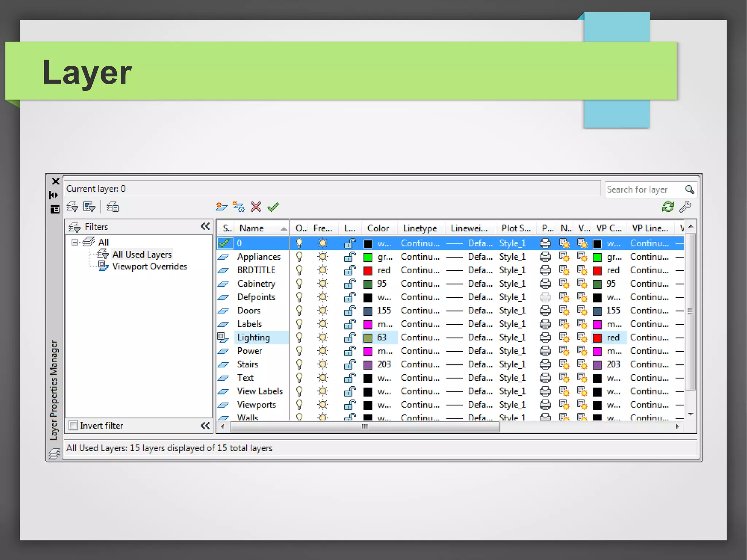
Task: Turn off the Appliances layer lightbulb
Action: 299,257
